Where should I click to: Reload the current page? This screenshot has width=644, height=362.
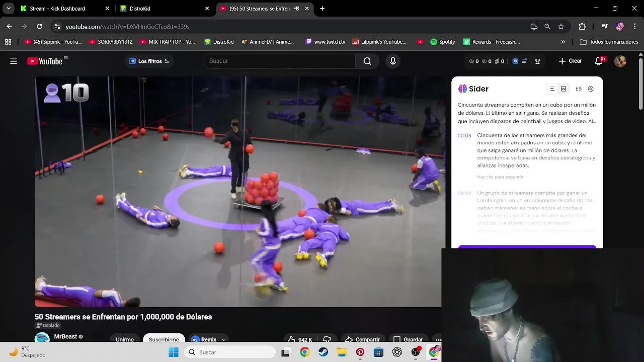pyautogui.click(x=39, y=27)
